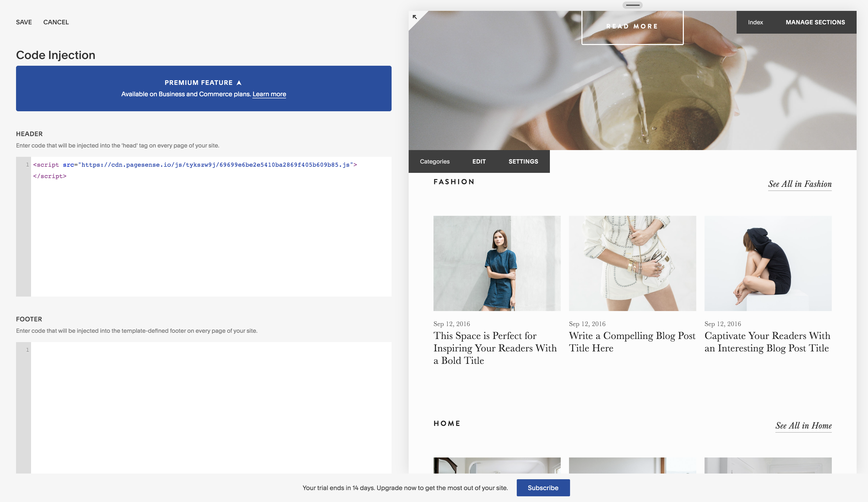
Task: Click EDIT in the Categories toolbar
Action: [479, 161]
